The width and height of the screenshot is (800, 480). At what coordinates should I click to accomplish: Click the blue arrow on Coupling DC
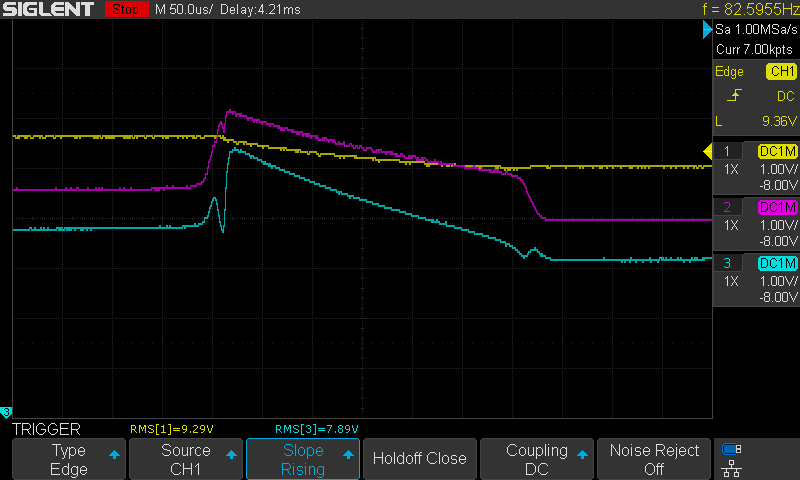pos(582,454)
